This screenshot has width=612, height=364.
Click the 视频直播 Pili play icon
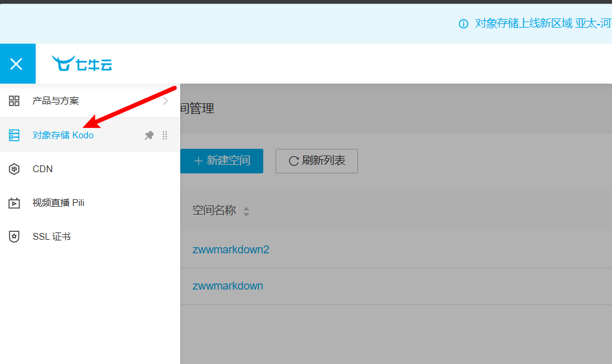click(x=14, y=203)
